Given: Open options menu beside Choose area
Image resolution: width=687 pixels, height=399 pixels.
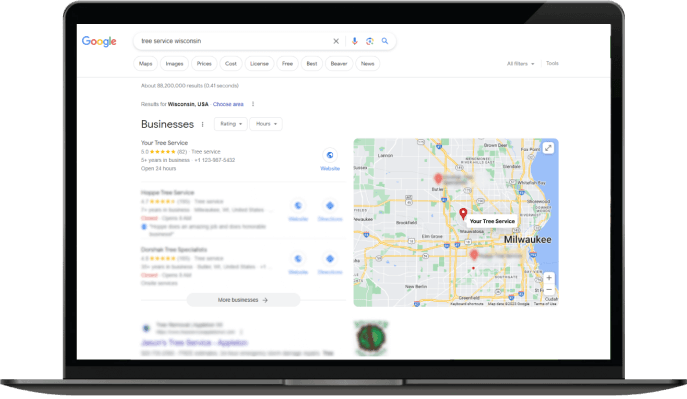Looking at the screenshot, I should point(253,104).
